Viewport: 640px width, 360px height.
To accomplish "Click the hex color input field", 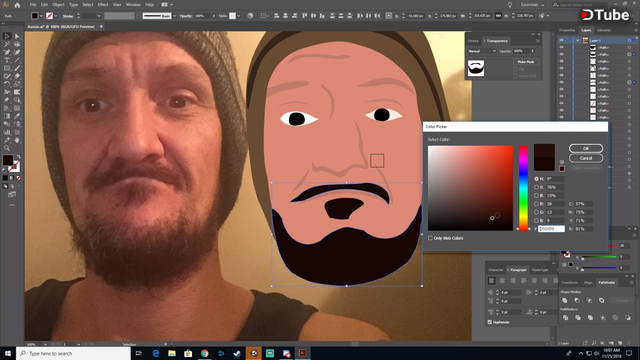I will pos(551,229).
